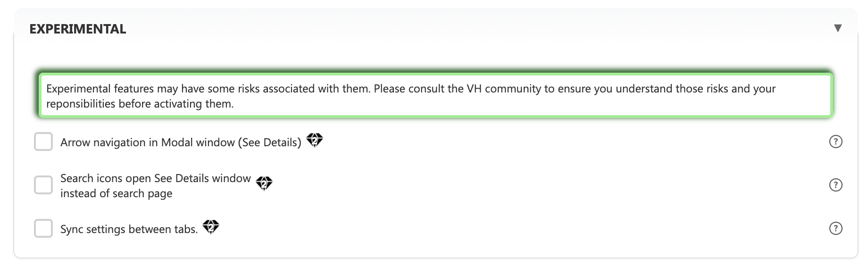Click "reponsibilities before activating them" warning line
Viewport: 868px width, 267px height.
pyautogui.click(x=140, y=104)
